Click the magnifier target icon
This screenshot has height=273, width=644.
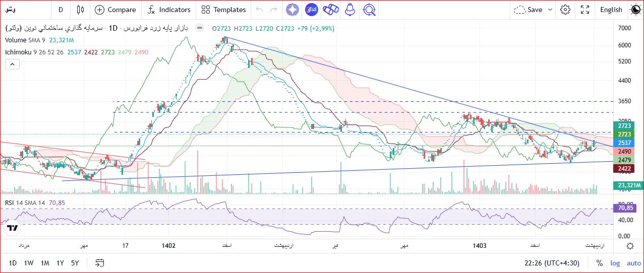pos(369,10)
